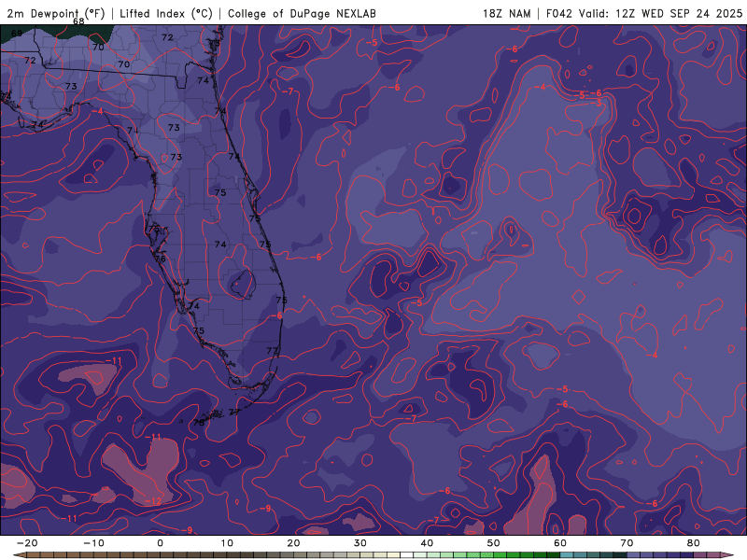Click the 80 label on the color scale
This screenshot has height=560, width=747.
tap(694, 543)
